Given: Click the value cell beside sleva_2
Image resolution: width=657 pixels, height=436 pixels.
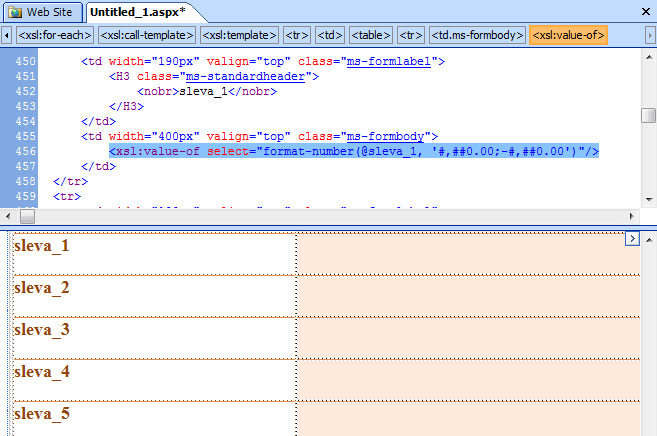Looking at the screenshot, I should pyautogui.click(x=468, y=296).
